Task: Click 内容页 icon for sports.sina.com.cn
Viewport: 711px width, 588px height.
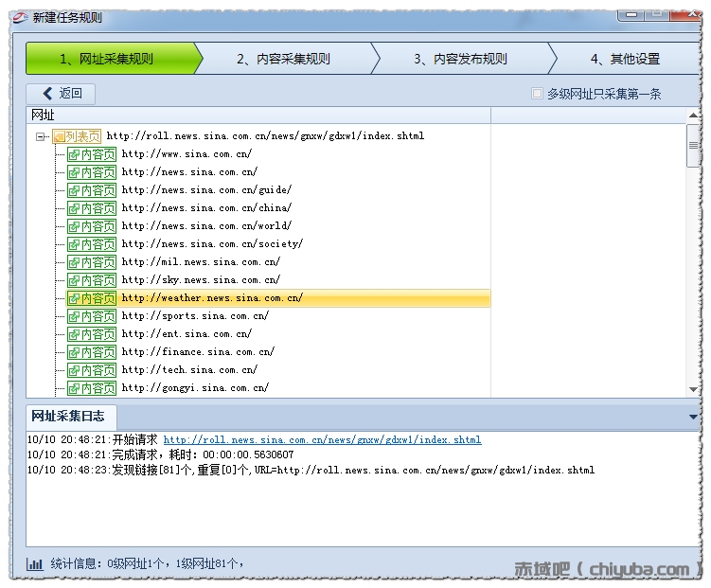Action: tap(92, 316)
